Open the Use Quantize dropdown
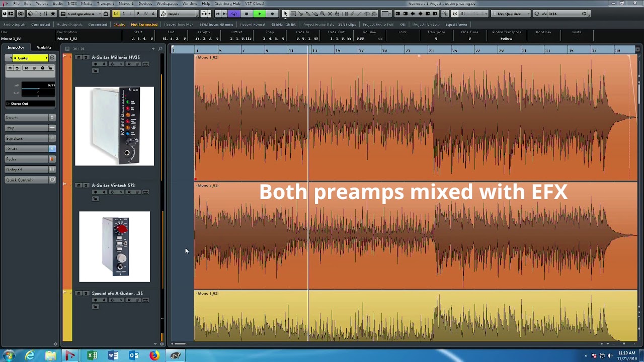Viewport: 644px width, 362px height. coord(511,14)
